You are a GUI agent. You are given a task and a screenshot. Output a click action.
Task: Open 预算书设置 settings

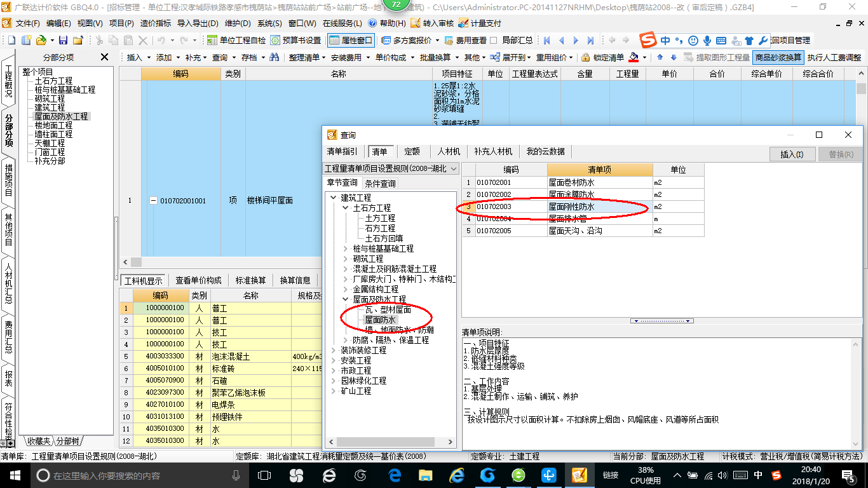[x=295, y=40]
